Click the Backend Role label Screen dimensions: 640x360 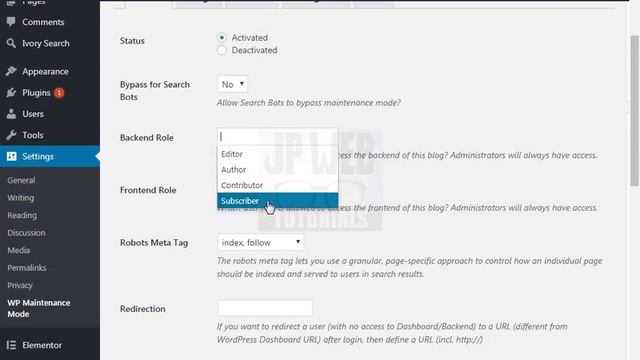coord(147,138)
